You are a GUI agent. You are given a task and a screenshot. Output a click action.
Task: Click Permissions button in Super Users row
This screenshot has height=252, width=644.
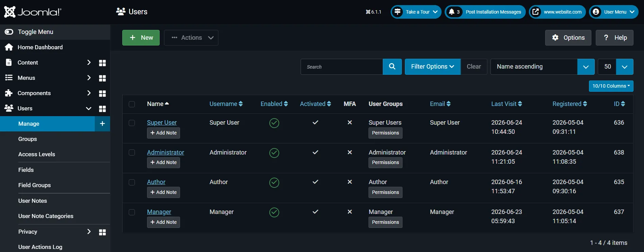[386, 133]
